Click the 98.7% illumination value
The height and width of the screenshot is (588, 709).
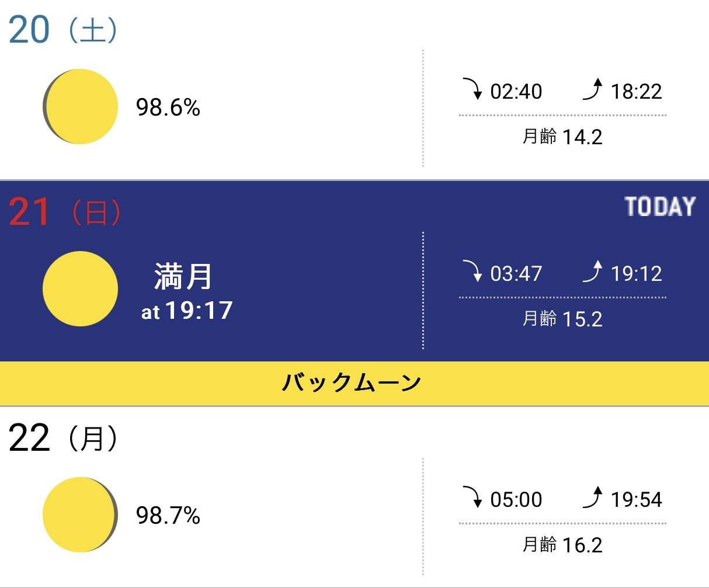(168, 516)
